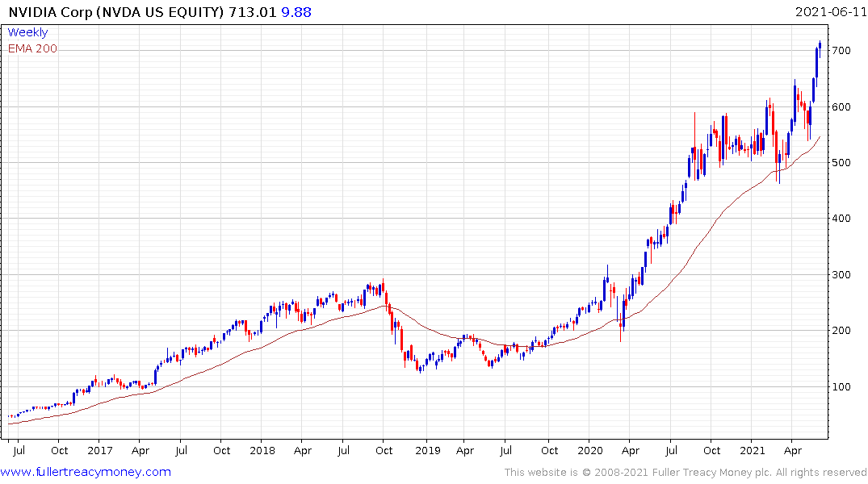Click the 400 price axis label
The width and height of the screenshot is (868, 484).
[841, 219]
